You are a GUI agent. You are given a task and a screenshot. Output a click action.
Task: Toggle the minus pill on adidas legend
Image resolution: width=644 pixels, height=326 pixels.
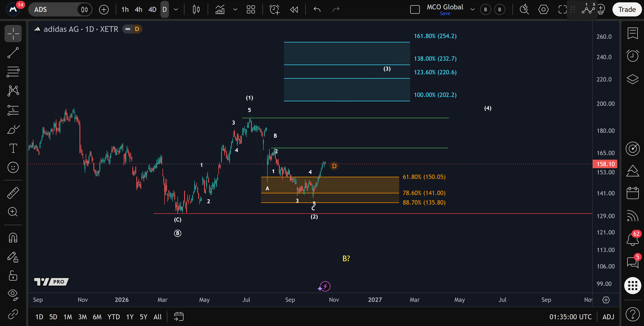[x=128, y=29]
